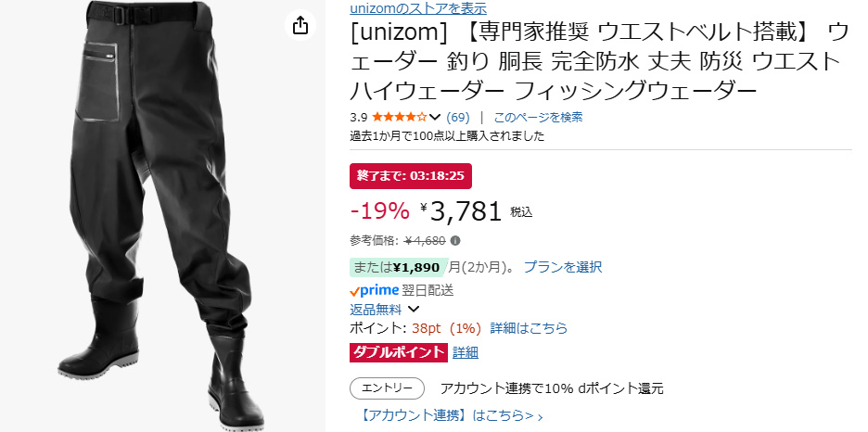Open the unizom store link
The height and width of the screenshot is (432, 868).
[418, 8]
